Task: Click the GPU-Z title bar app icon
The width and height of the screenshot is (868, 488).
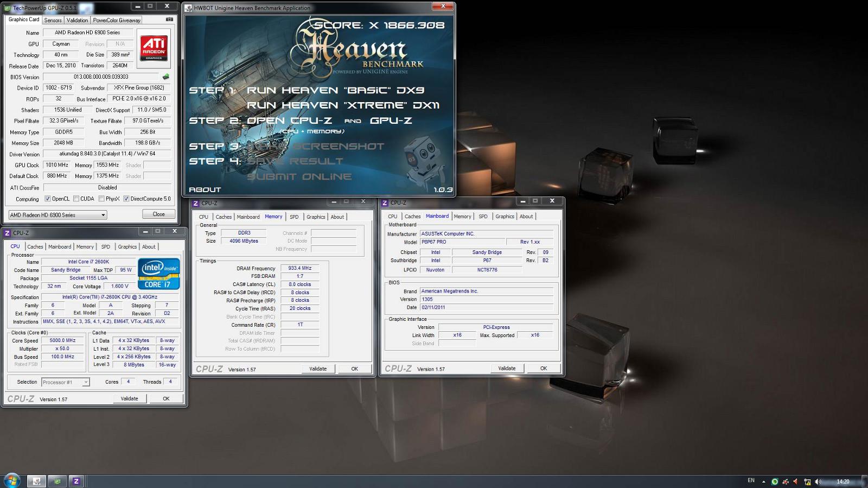Action: coord(7,8)
